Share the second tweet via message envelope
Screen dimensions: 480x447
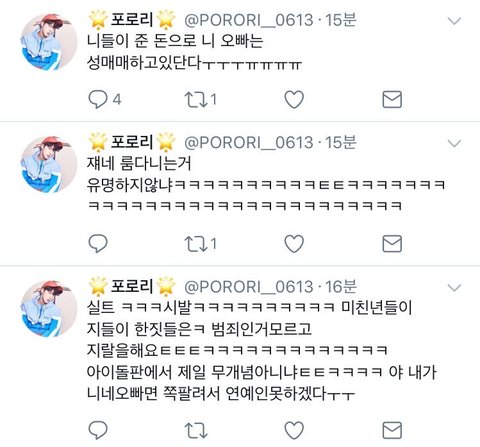392,244
